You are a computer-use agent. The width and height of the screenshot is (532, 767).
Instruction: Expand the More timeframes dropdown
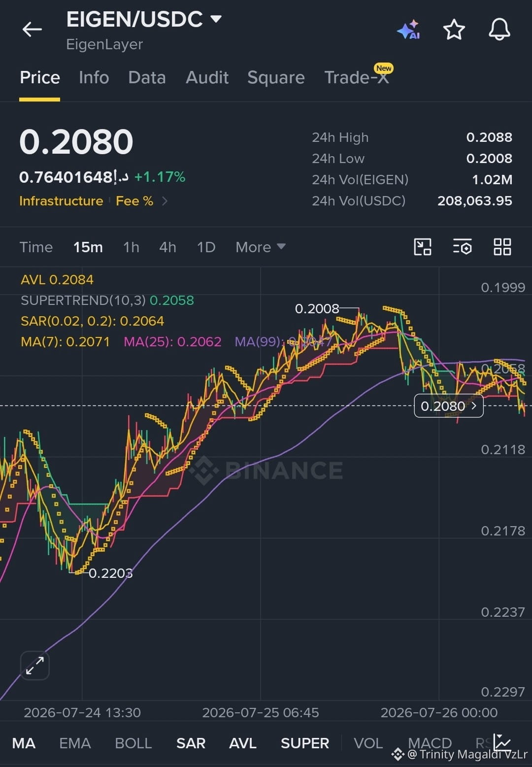pyautogui.click(x=261, y=247)
